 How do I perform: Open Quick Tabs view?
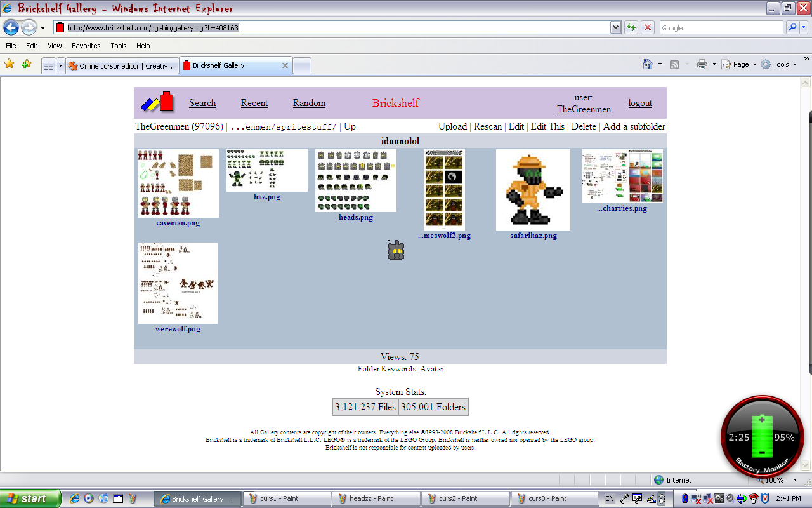tap(49, 65)
